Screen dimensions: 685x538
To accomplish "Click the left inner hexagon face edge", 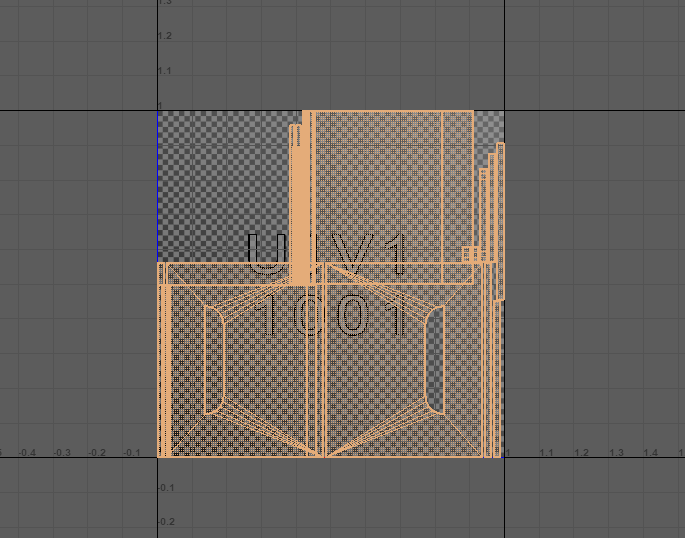I will (x=206, y=360).
